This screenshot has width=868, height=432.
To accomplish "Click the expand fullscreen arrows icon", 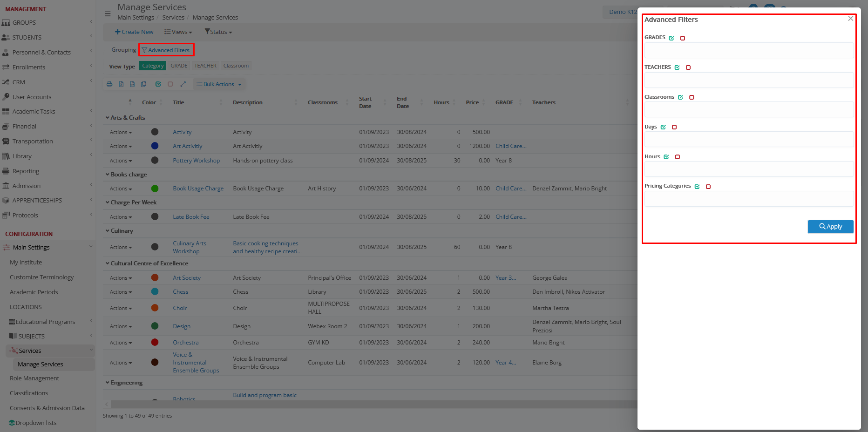I will pos(183,84).
